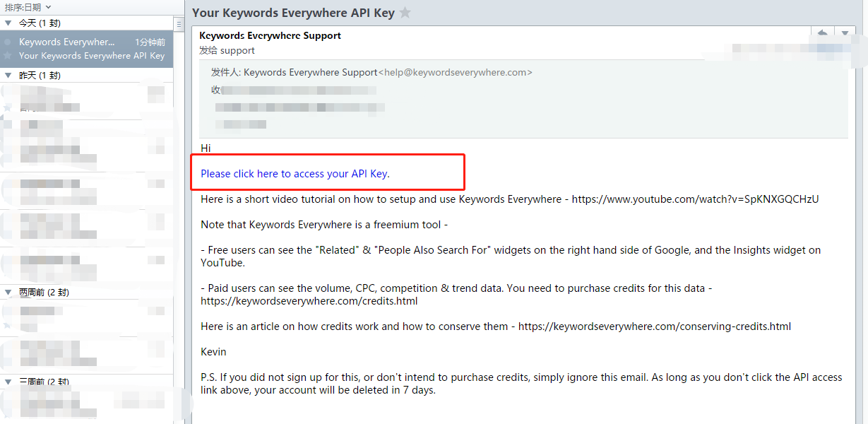Toggle read status dot of selected email
This screenshot has width=868, height=424.
click(8, 42)
